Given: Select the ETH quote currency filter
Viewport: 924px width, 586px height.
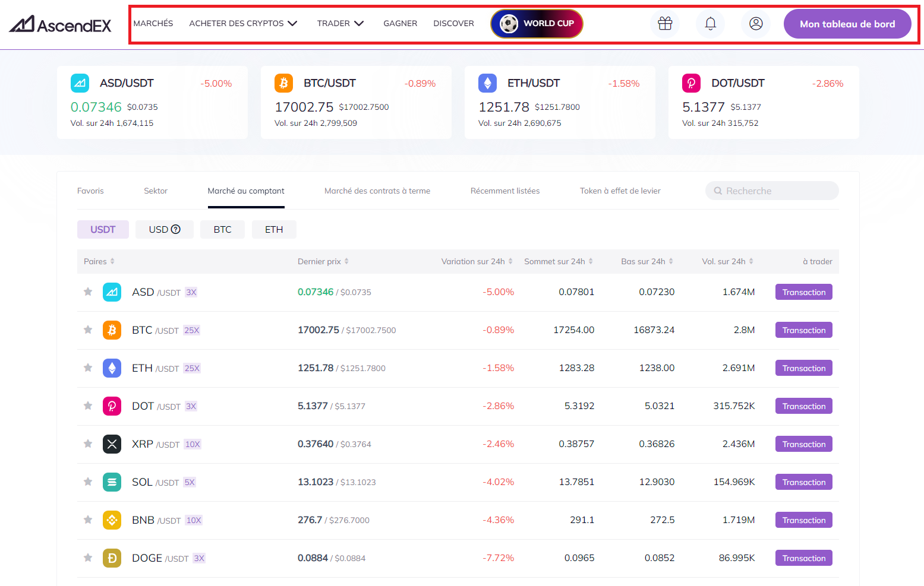Looking at the screenshot, I should click(x=274, y=229).
